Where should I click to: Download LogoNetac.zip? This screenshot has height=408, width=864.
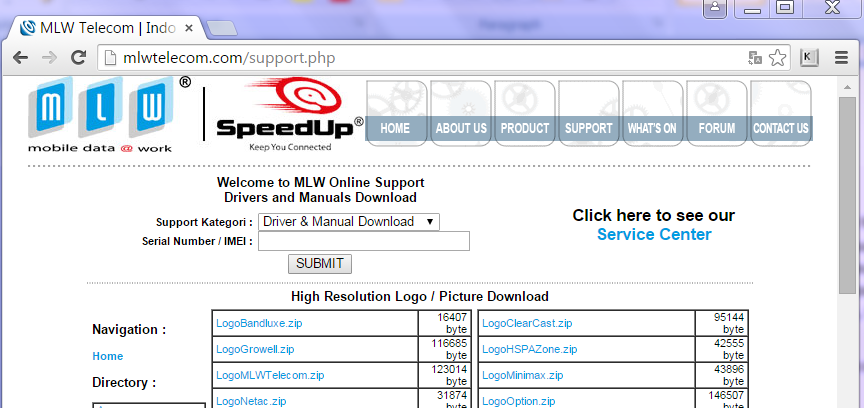coord(251,401)
